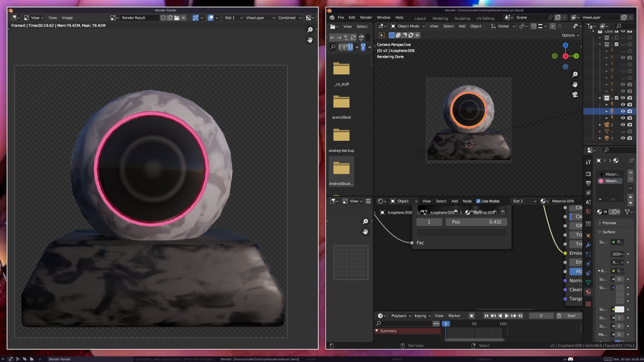Image resolution: width=644 pixels, height=362 pixels.
Task: Toggle the auto keying record button
Action: pos(471,316)
